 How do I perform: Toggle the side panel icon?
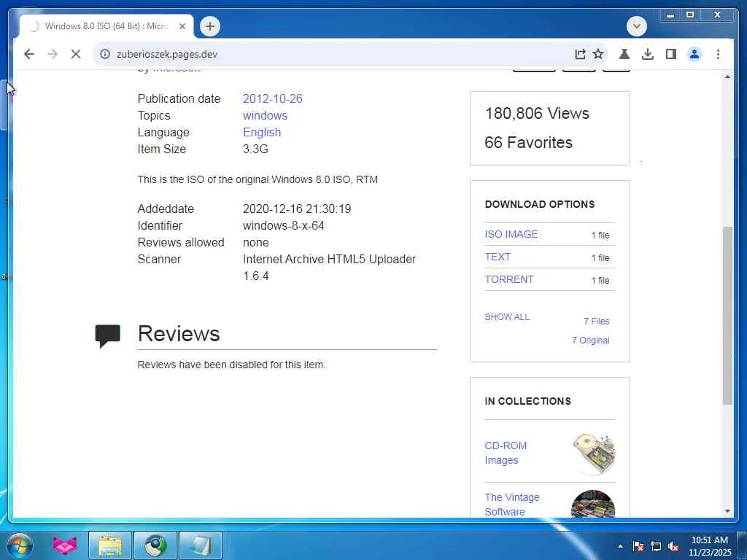click(671, 54)
